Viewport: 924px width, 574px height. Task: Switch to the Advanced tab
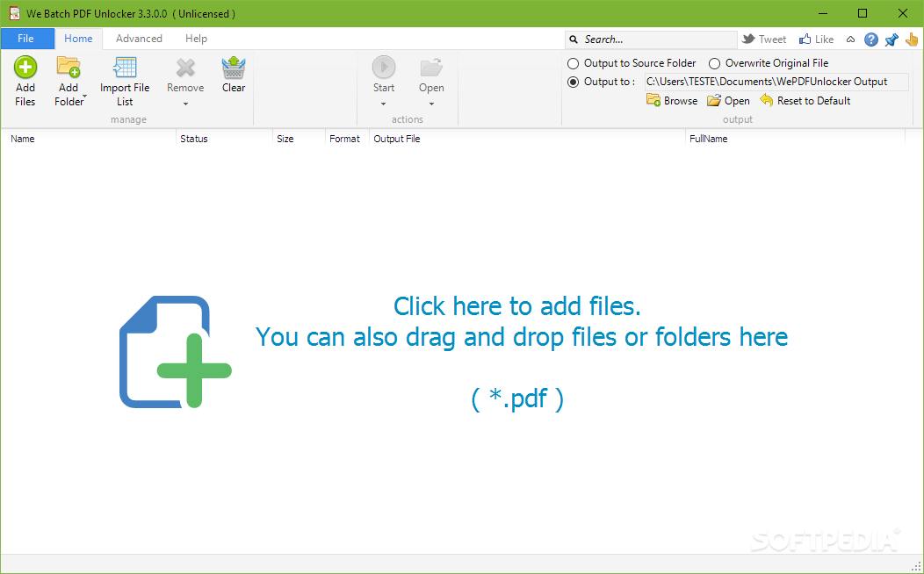(139, 39)
